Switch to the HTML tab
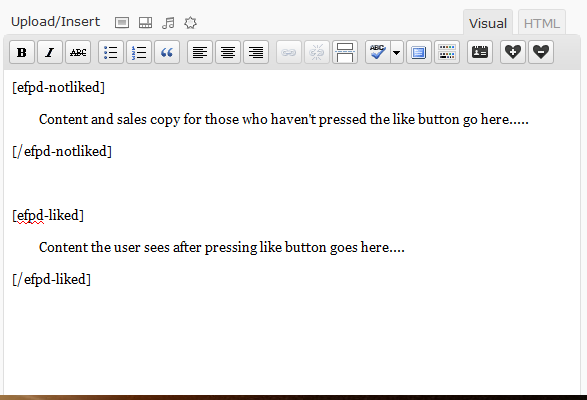The width and height of the screenshot is (587, 400). pos(542,23)
